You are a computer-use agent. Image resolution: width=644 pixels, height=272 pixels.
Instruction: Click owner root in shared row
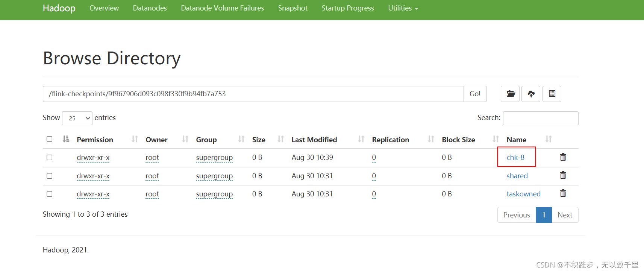[152, 176]
